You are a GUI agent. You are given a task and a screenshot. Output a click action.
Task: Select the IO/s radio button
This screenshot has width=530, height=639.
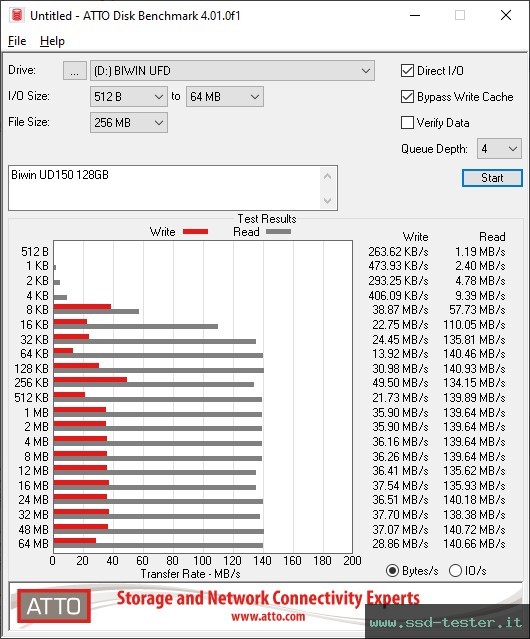pyautogui.click(x=455, y=571)
